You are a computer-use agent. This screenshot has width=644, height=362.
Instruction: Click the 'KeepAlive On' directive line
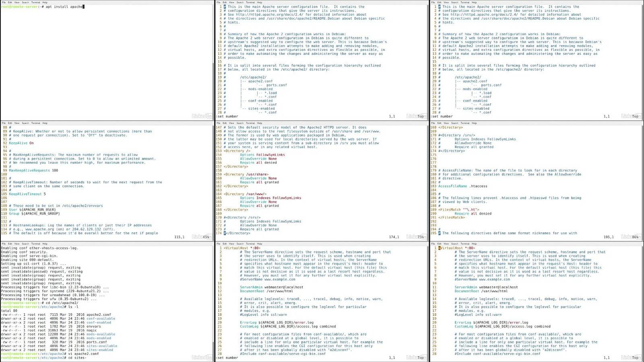click(x=21, y=143)
